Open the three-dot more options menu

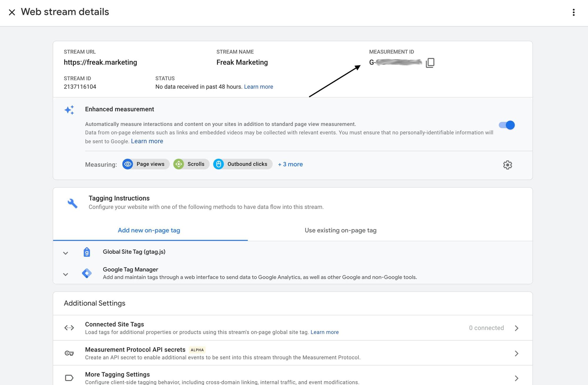tap(574, 12)
